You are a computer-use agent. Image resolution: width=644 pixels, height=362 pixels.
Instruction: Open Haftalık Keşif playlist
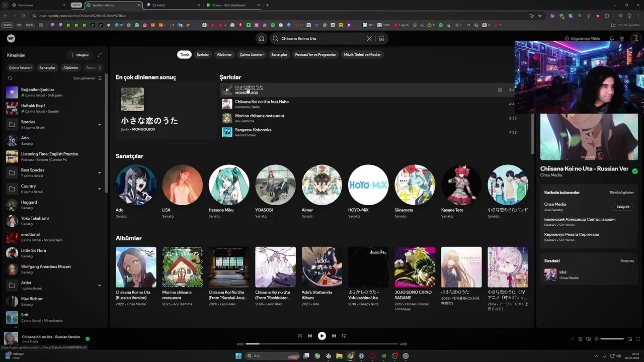(54, 109)
